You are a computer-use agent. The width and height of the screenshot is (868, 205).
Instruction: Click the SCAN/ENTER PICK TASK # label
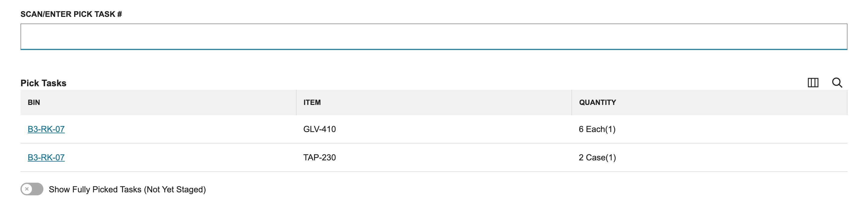click(71, 14)
